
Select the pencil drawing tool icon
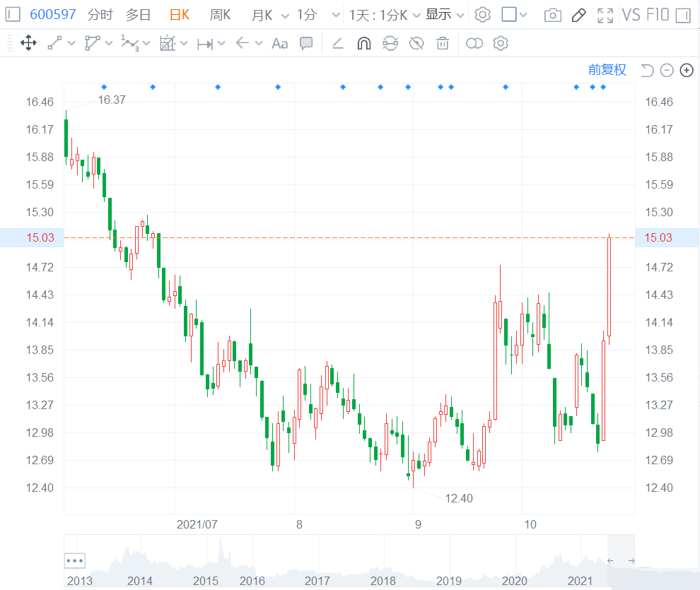(578, 15)
